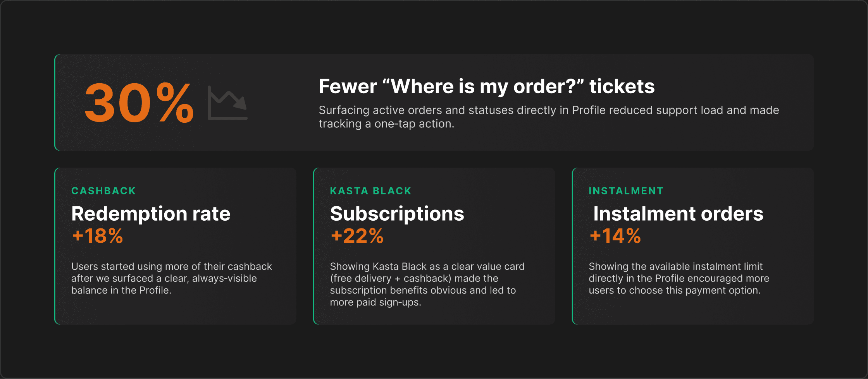Image resolution: width=868 pixels, height=379 pixels.
Task: Select the Fewer "Where is my order?" tickets heading
Action: pyautogui.click(x=486, y=86)
